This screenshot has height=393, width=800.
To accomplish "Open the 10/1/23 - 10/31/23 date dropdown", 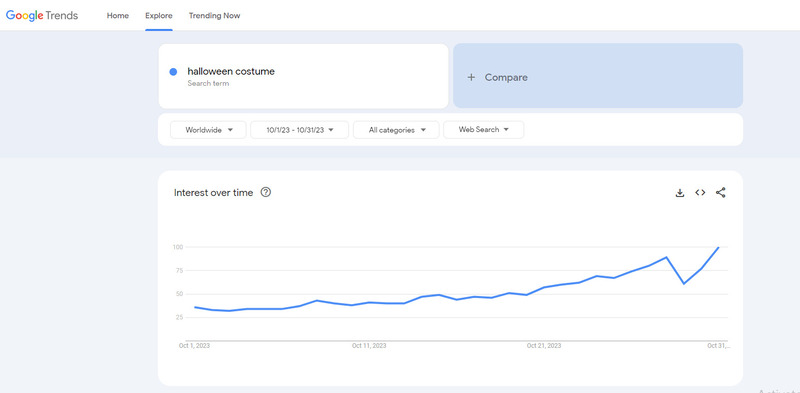I will (x=299, y=130).
